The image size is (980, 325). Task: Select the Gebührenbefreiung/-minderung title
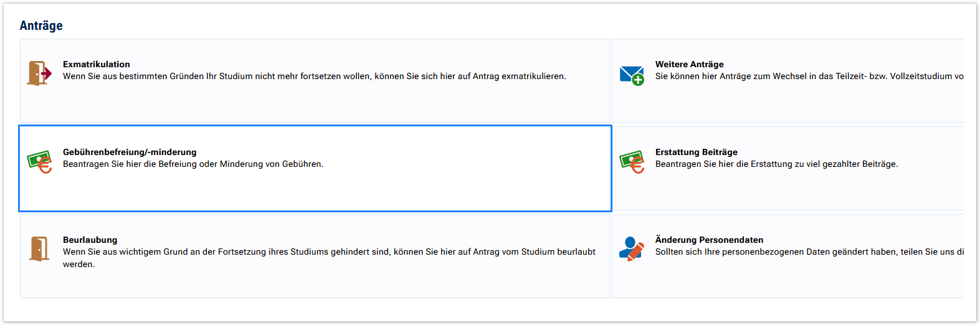point(130,152)
